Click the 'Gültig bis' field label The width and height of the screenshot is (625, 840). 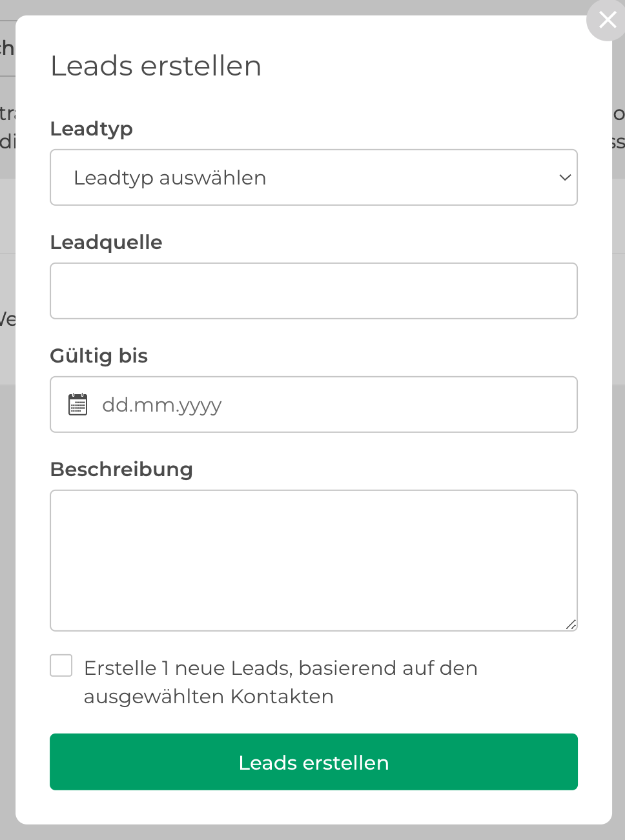[x=99, y=356]
